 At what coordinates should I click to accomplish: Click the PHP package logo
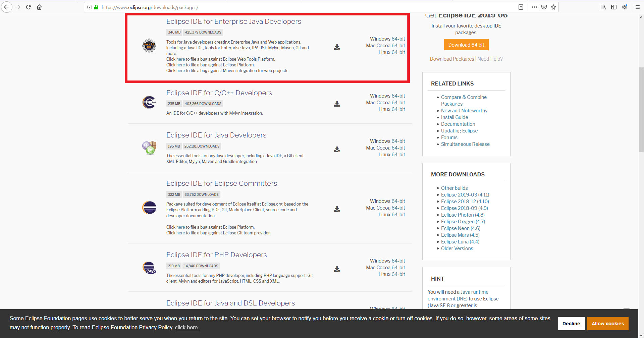[x=149, y=268]
